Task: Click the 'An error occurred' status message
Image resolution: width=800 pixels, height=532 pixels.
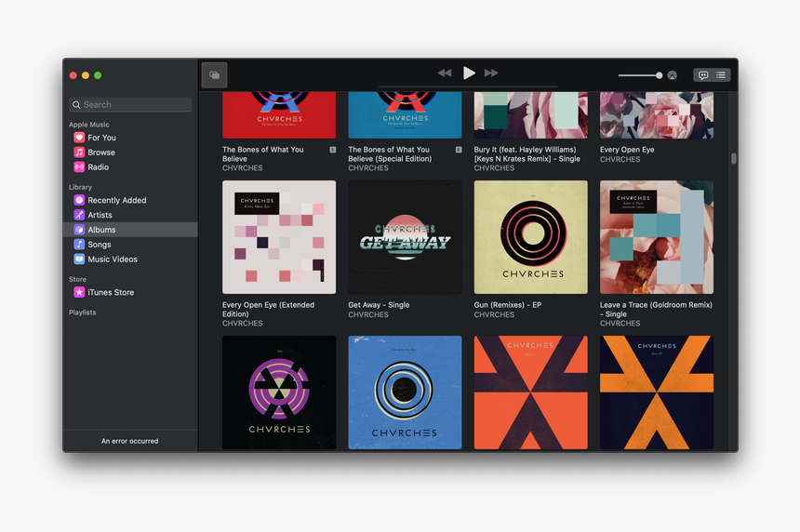Action: click(x=129, y=441)
